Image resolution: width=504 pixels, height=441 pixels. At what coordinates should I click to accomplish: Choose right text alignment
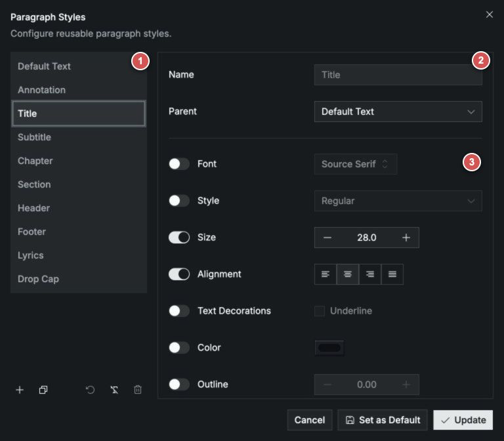370,274
